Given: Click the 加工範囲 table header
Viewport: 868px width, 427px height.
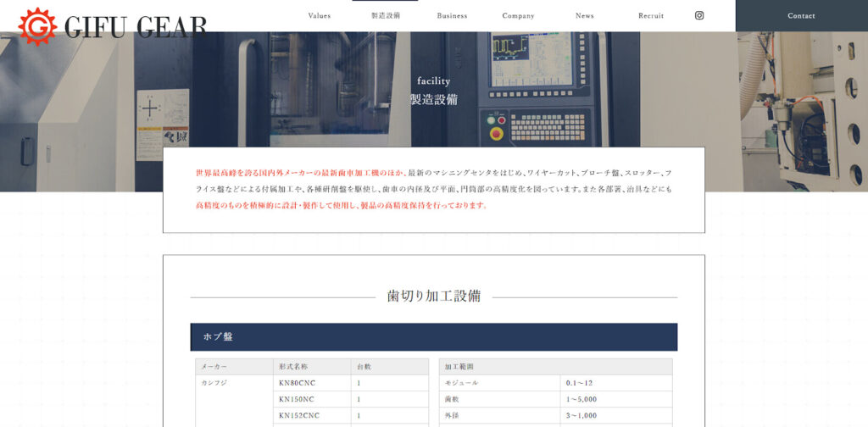Looking at the screenshot, I should pyautogui.click(x=459, y=367).
